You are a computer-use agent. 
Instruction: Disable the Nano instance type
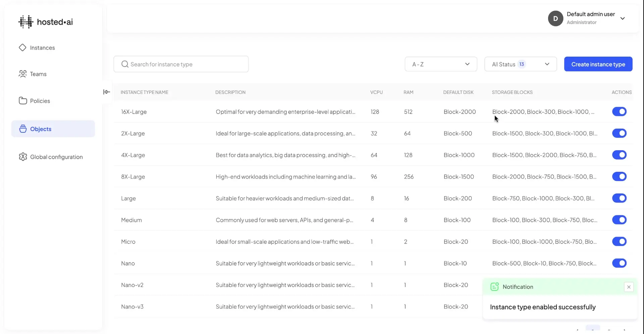619,263
